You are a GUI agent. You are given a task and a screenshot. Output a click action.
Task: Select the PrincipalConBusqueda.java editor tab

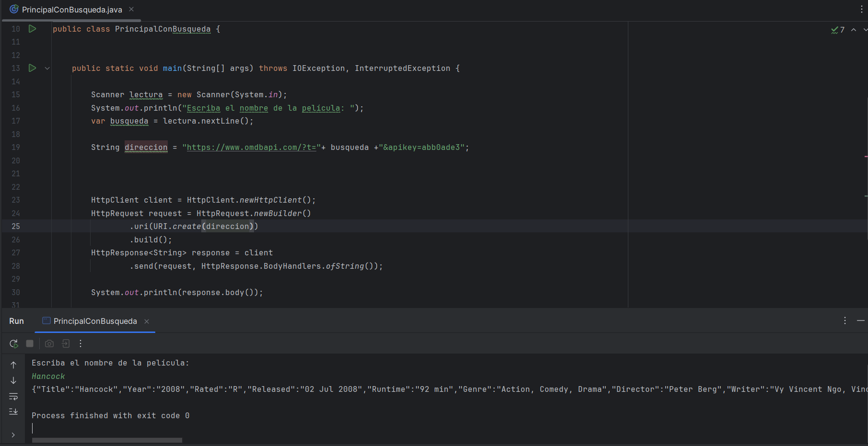[71, 10]
